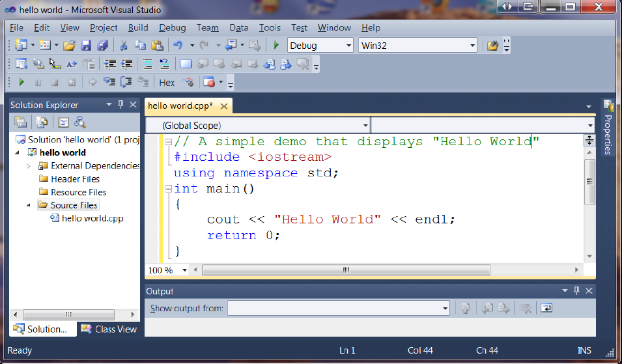Screen dimensions: 622x364
Task: Click the Display Word Completion icon
Action: 72,64
